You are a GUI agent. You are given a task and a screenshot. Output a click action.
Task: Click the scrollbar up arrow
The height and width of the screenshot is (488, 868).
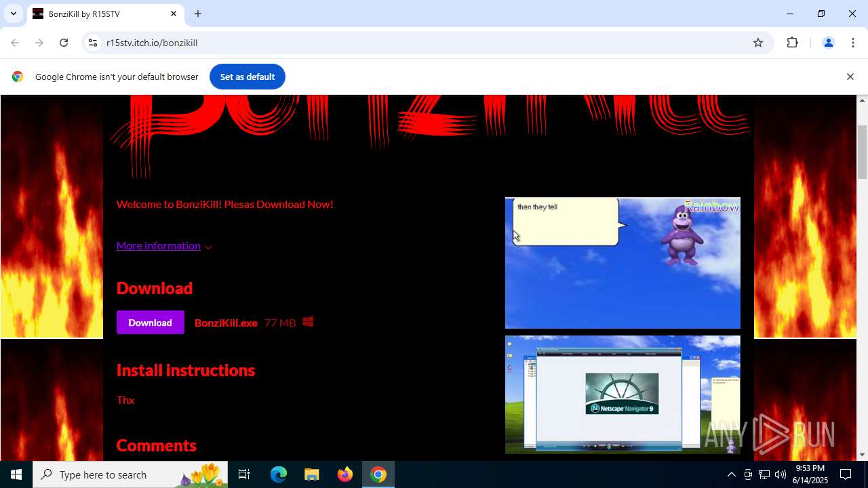pos(863,100)
